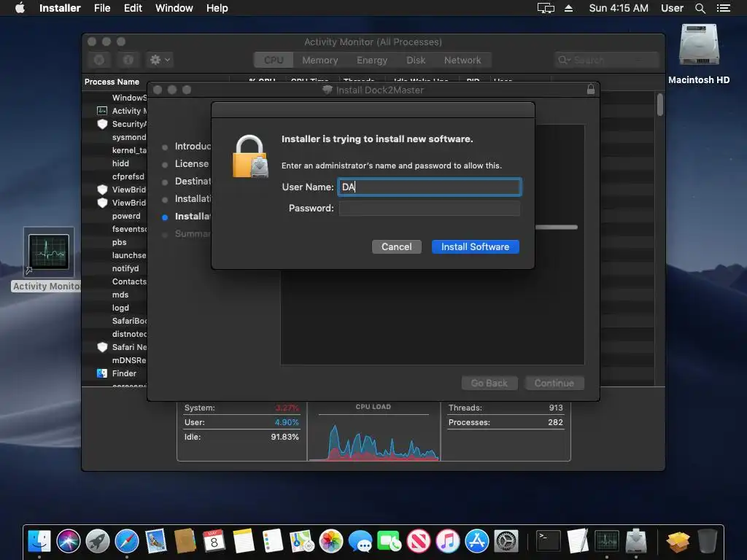Open Launchpad rocket icon in Dock

coord(98,542)
